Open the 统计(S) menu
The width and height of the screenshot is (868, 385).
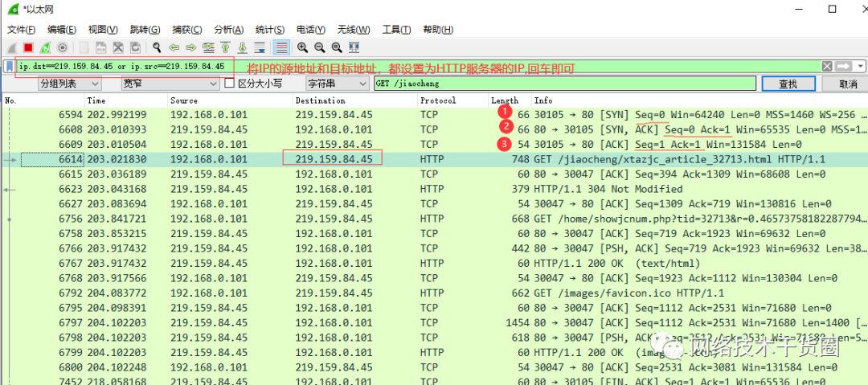(x=270, y=30)
